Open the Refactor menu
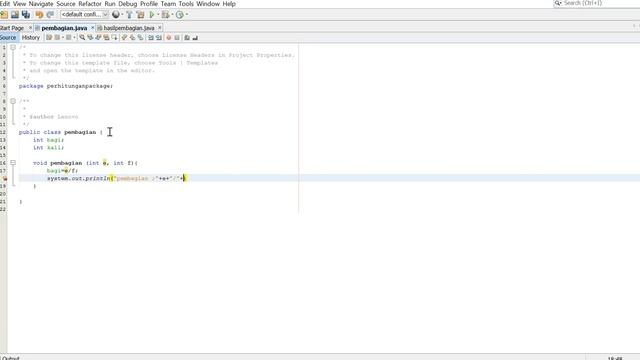 [x=90, y=4]
